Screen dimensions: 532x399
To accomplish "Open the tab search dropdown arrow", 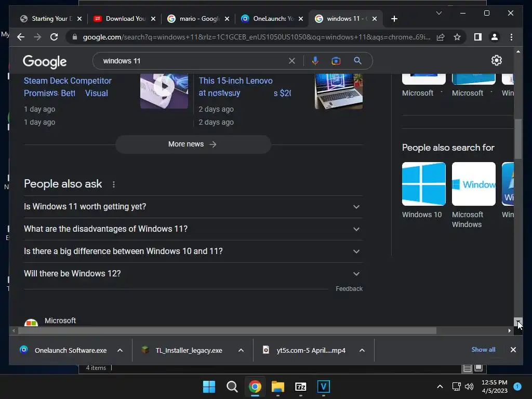I will pyautogui.click(x=438, y=13).
